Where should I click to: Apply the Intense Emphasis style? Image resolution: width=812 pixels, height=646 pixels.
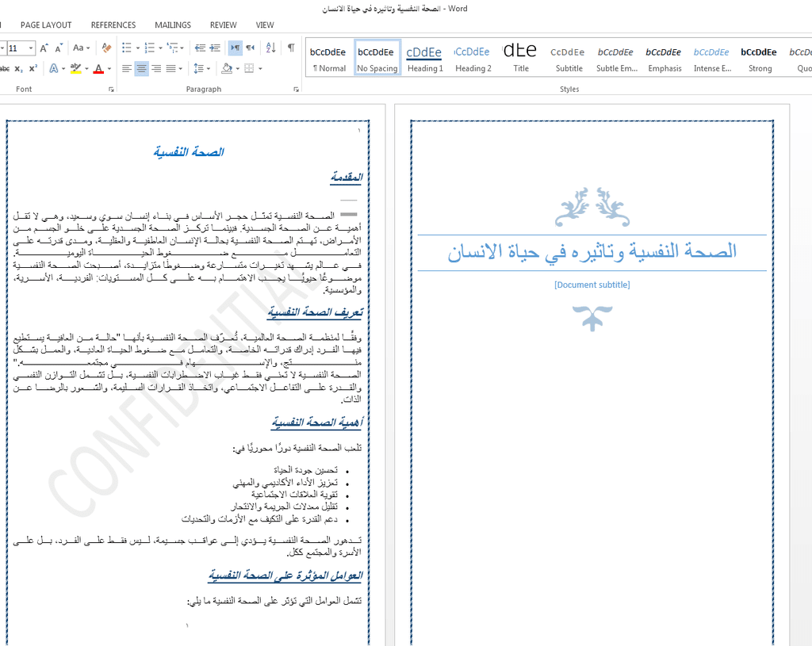pyautogui.click(x=713, y=58)
